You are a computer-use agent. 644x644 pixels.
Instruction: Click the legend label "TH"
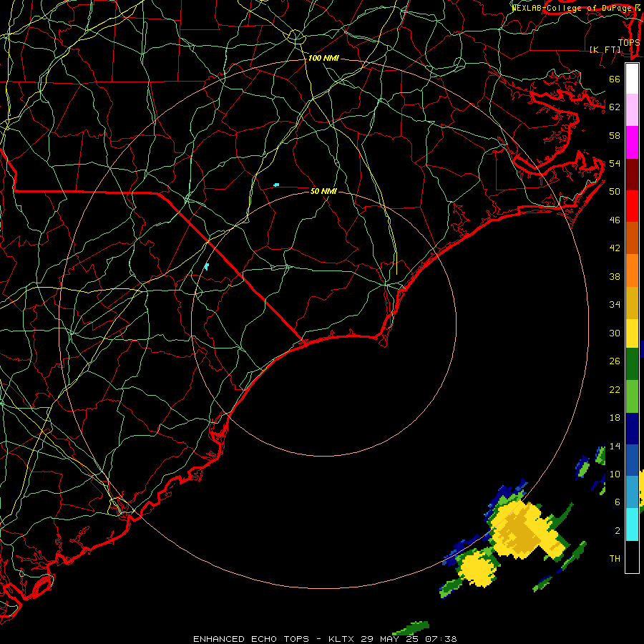615,559
